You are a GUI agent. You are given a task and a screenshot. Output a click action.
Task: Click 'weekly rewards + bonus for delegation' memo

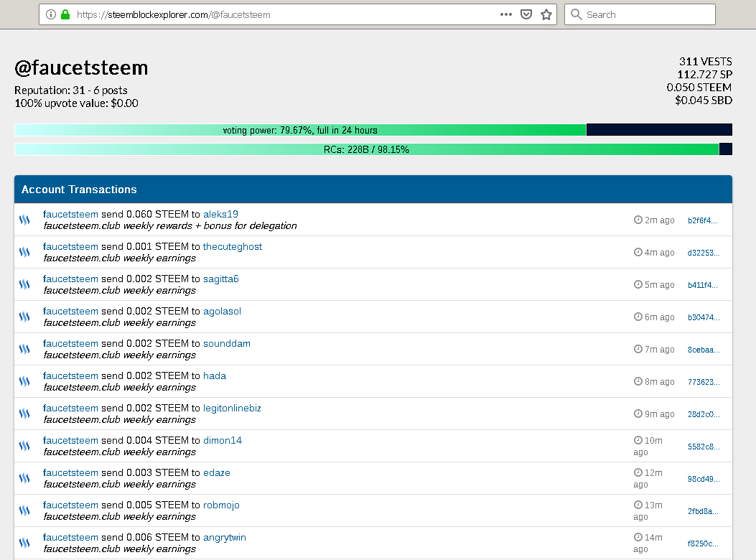click(x=210, y=225)
